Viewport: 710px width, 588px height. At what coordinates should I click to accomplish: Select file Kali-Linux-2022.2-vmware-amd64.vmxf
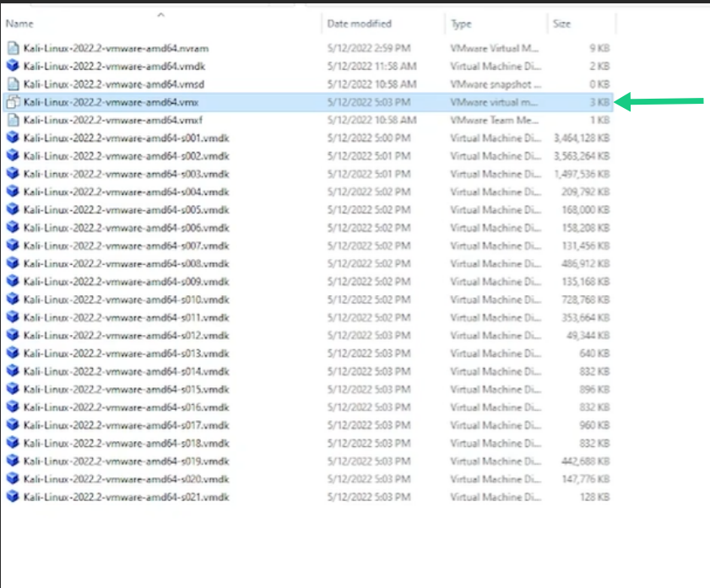pos(113,121)
